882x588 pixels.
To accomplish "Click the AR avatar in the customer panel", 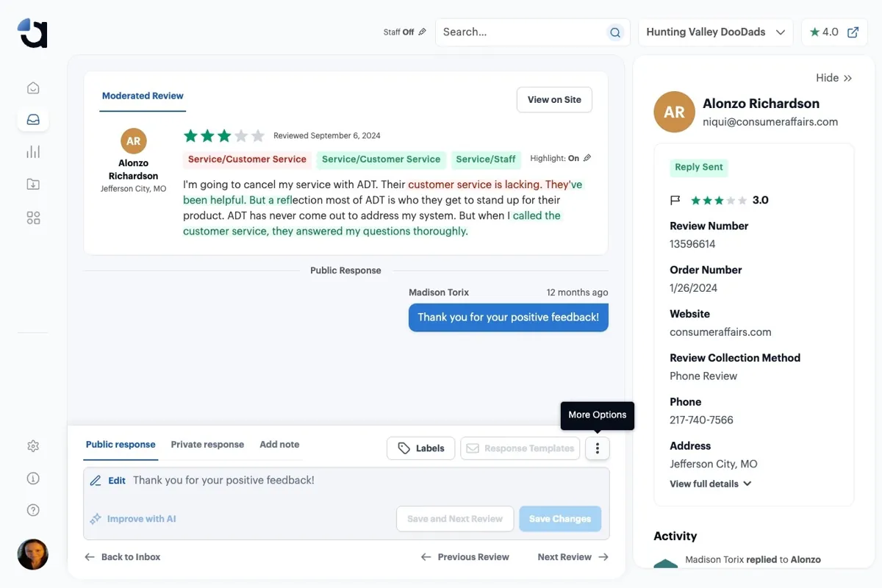I will coord(674,112).
